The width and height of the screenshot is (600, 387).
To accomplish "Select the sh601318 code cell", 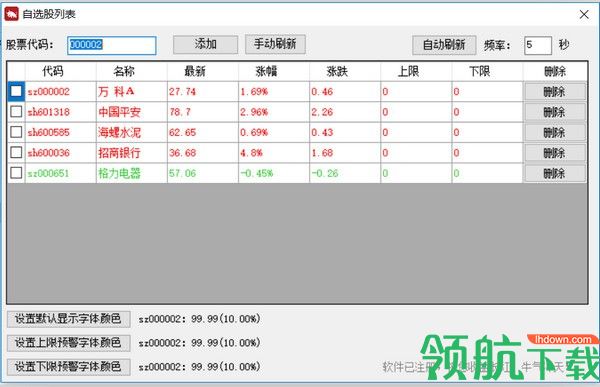I will 60,112.
